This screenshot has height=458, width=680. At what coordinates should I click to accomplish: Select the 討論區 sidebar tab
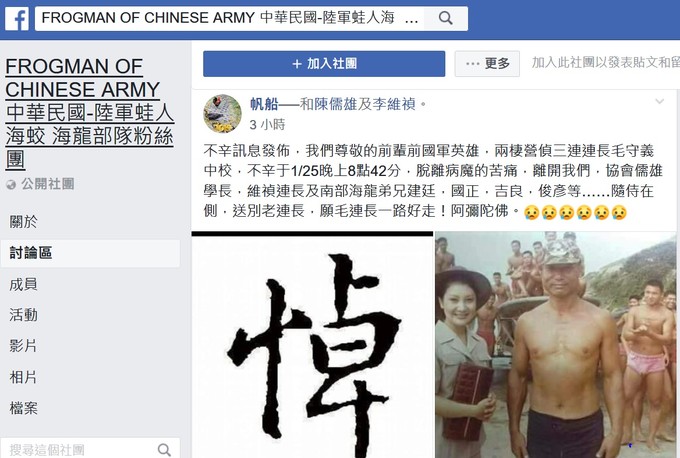coord(90,253)
